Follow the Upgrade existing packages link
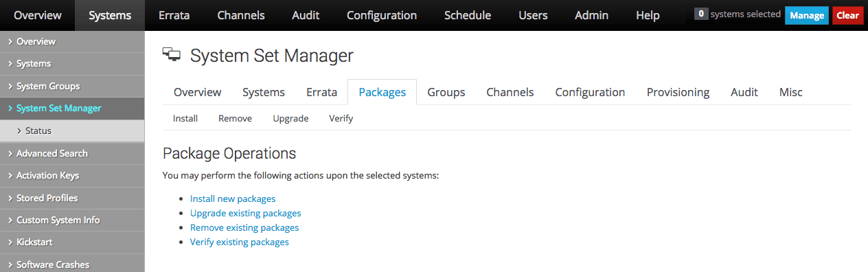 (246, 213)
